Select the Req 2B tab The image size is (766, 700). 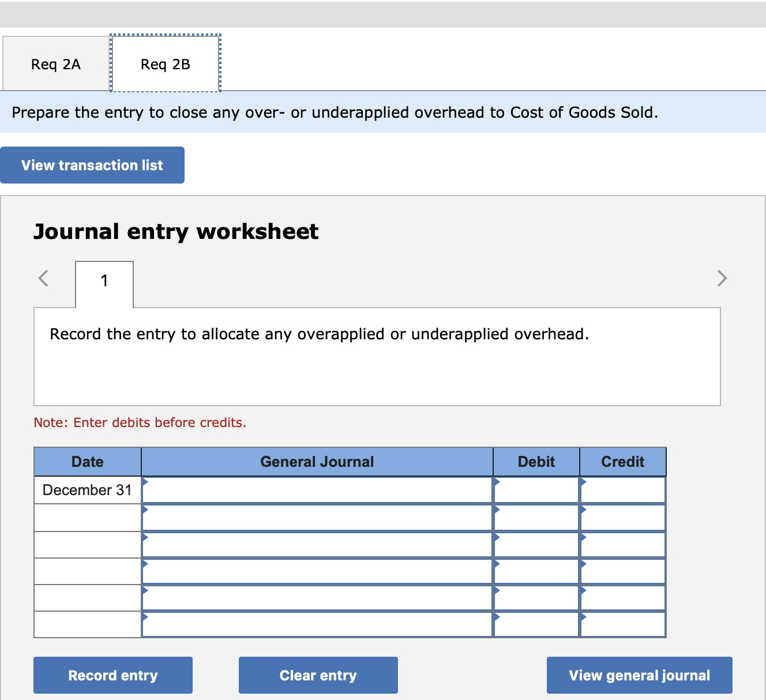pos(166,64)
